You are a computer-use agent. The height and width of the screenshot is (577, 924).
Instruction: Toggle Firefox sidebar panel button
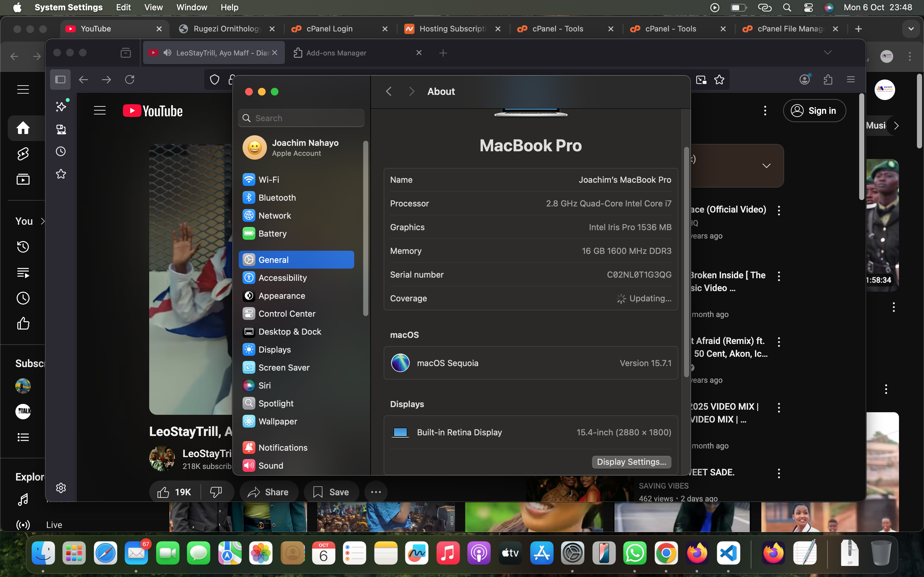point(60,80)
